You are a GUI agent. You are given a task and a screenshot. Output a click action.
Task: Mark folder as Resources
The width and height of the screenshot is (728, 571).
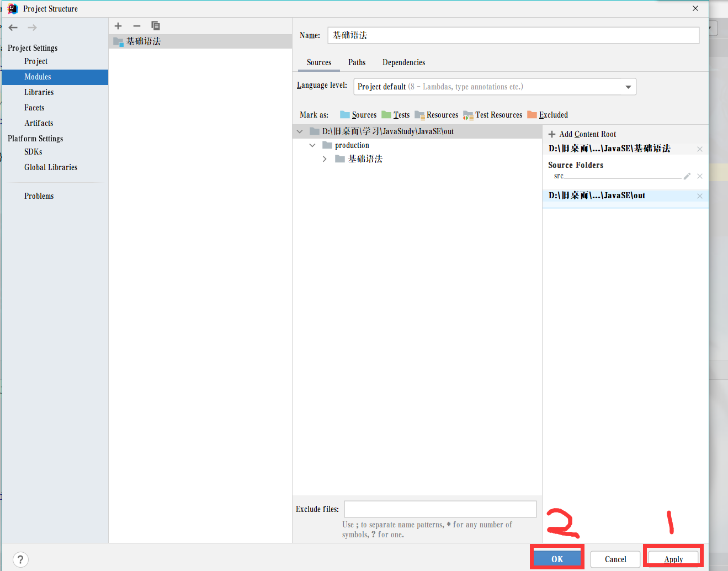tap(437, 115)
